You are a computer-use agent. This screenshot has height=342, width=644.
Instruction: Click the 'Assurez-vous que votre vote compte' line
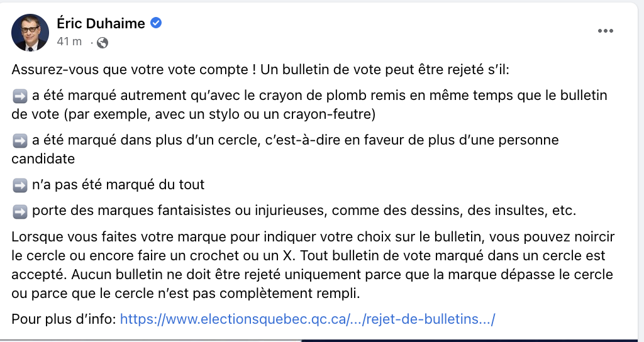click(260, 69)
